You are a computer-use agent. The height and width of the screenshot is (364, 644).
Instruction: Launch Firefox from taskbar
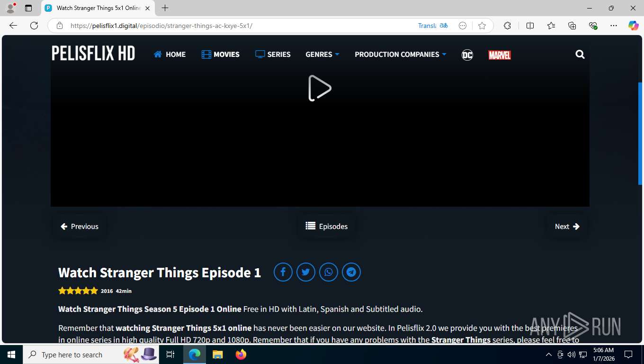tap(241, 355)
